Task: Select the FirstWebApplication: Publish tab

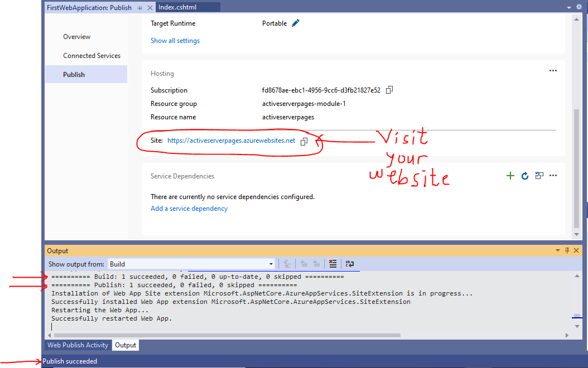Action: pyautogui.click(x=89, y=7)
